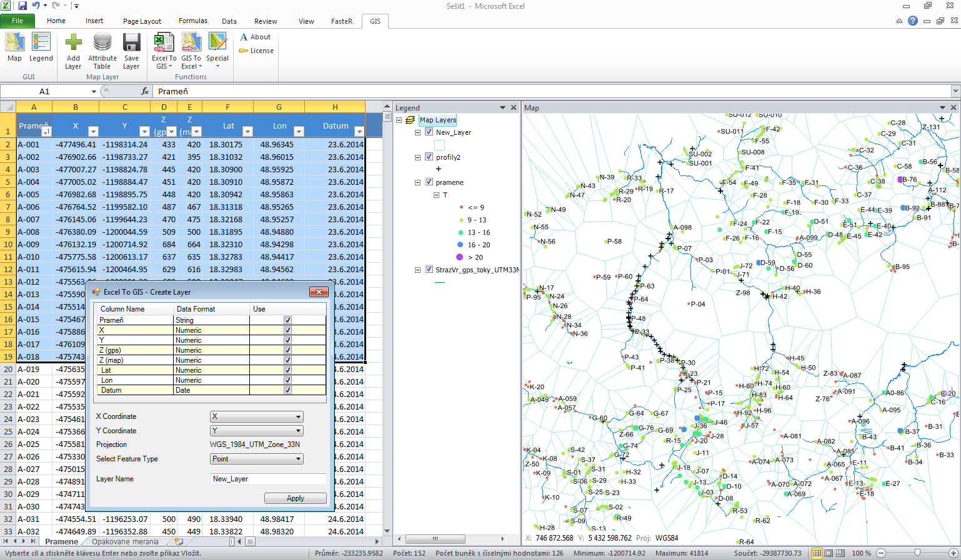Click Apply in Create Layer dialog

[x=296, y=498]
